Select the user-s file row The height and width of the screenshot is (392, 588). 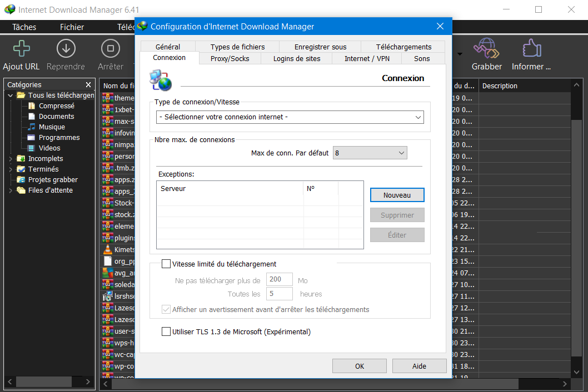coord(119,331)
